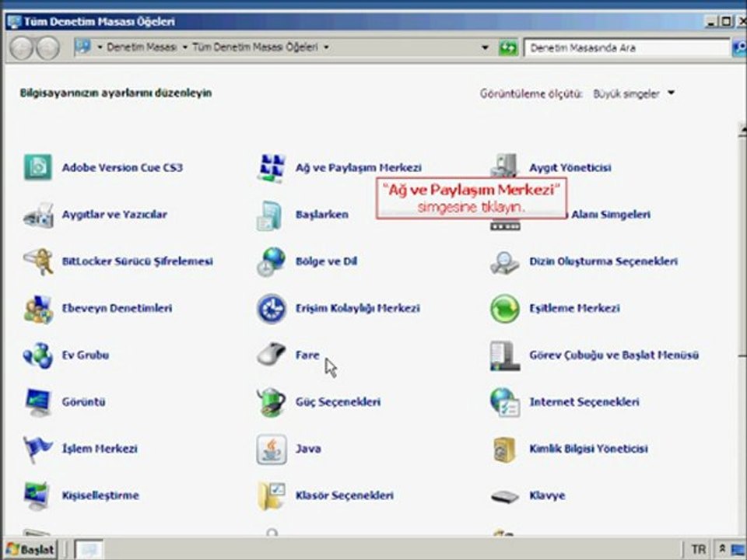Open the address bar history dropdown arrow
This screenshot has height=560, width=747.
point(485,47)
